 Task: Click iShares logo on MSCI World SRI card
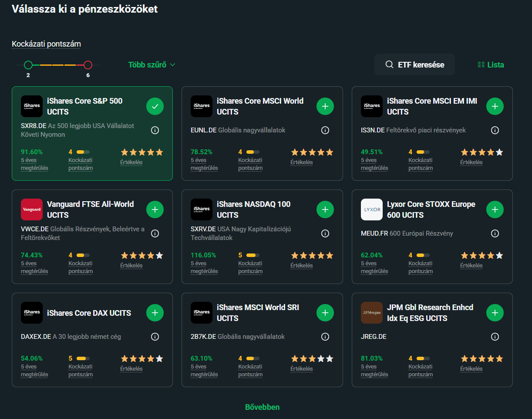coord(202,313)
